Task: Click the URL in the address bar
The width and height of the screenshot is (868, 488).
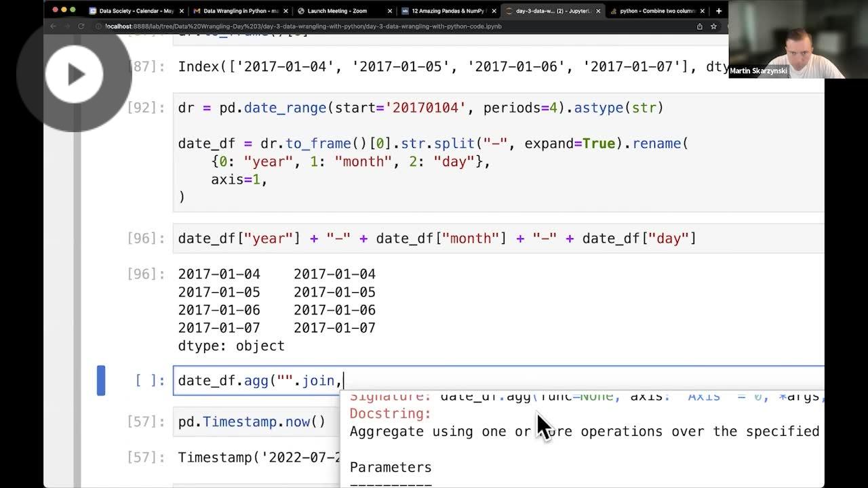Action: 271,26
